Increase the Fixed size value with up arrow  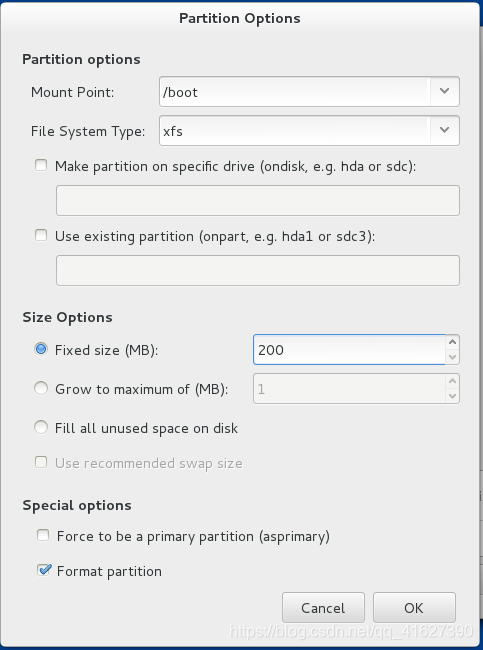452,342
